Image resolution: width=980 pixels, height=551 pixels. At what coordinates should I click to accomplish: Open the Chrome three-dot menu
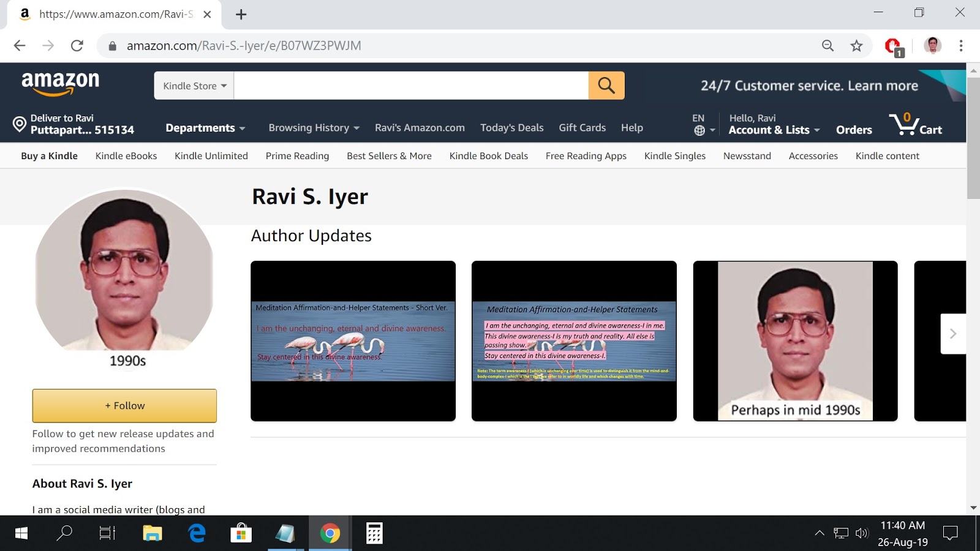tap(961, 46)
